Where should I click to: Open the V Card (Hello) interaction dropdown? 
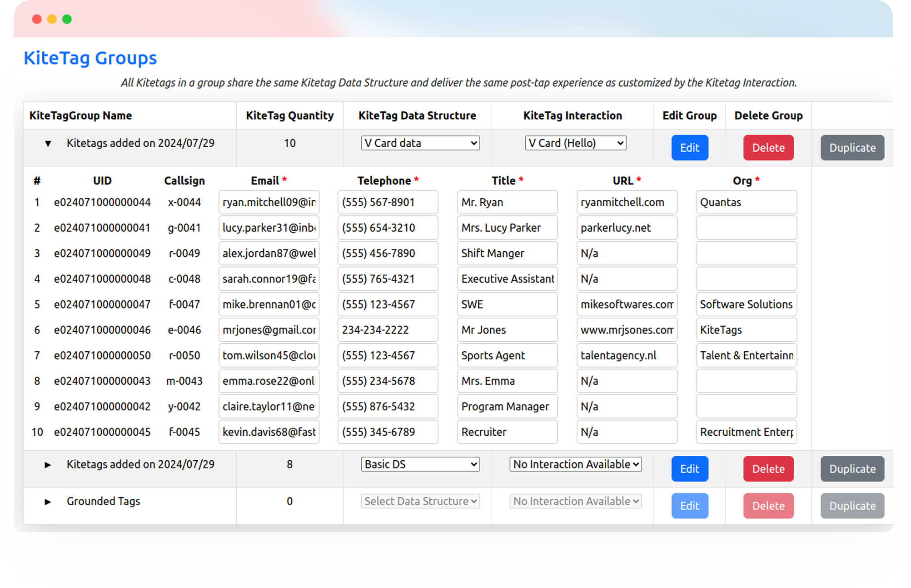tap(575, 143)
